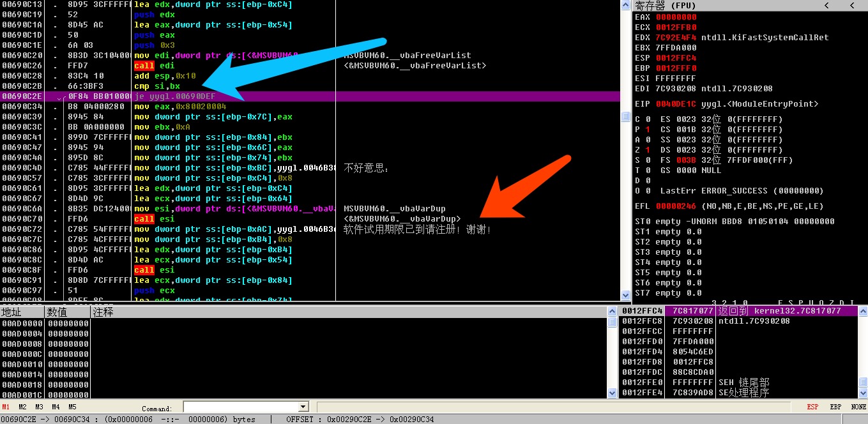Click the disassembly scrollbar down arrow

(x=625, y=296)
